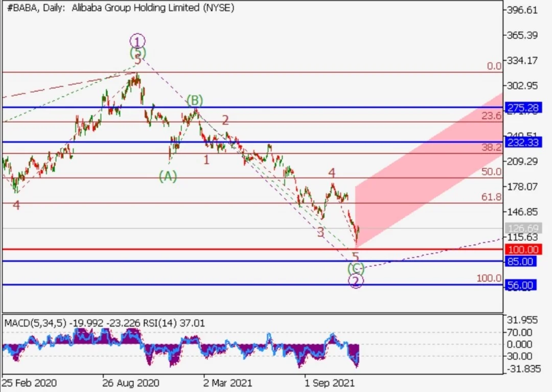Select the green (B) wave label
This screenshot has height=392, width=552.
tap(195, 100)
